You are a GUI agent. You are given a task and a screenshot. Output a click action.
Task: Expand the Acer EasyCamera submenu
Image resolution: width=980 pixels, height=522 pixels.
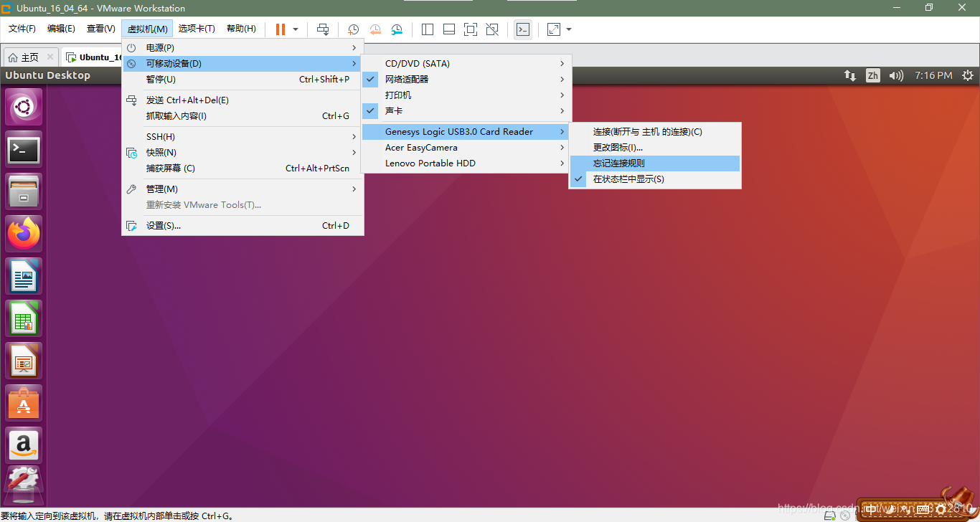466,148
